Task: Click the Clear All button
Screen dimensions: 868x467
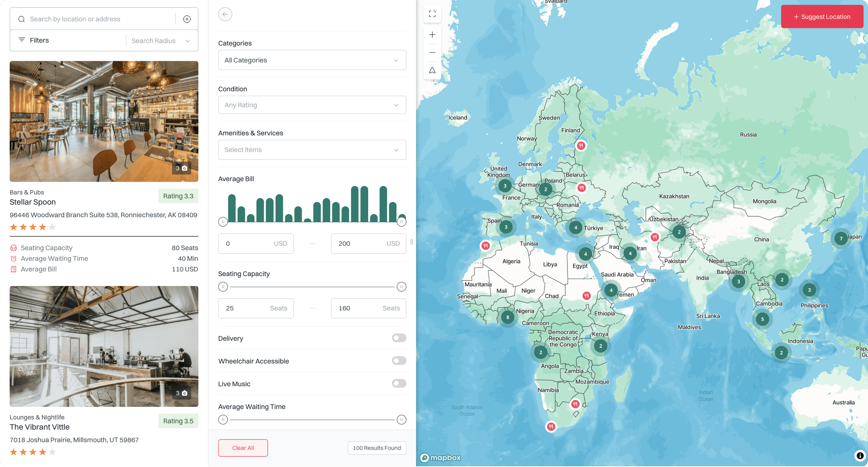Action: click(243, 448)
